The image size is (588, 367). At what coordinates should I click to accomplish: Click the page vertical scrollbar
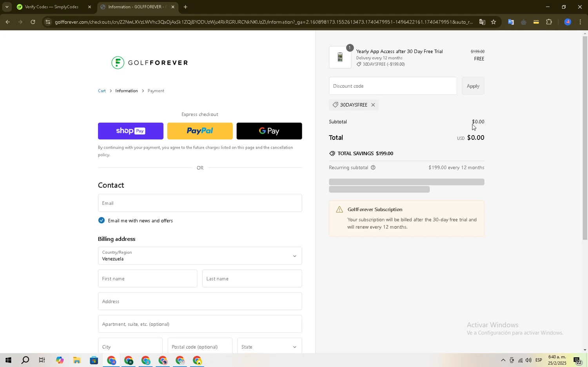click(x=585, y=138)
